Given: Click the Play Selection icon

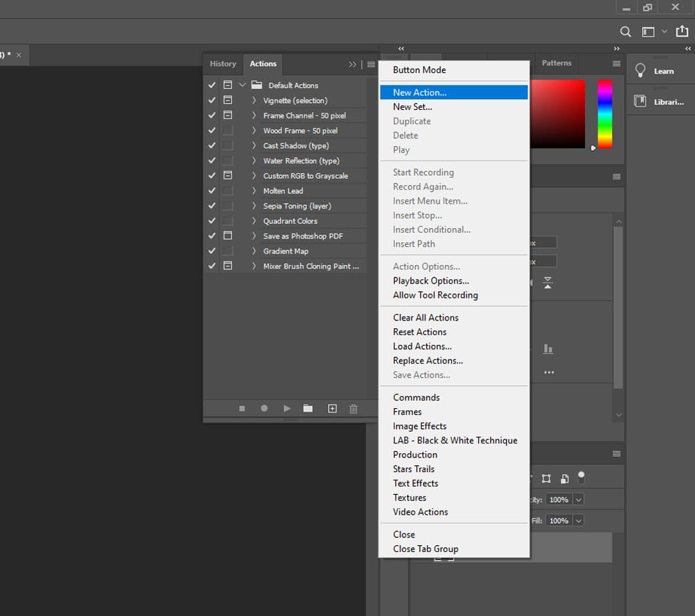Looking at the screenshot, I should pos(286,409).
